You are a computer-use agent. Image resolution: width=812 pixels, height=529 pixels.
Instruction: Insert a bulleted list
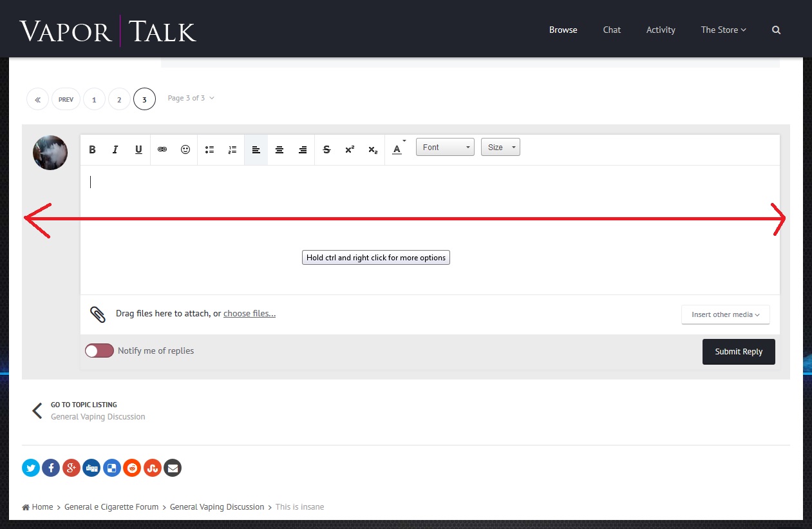coord(209,149)
